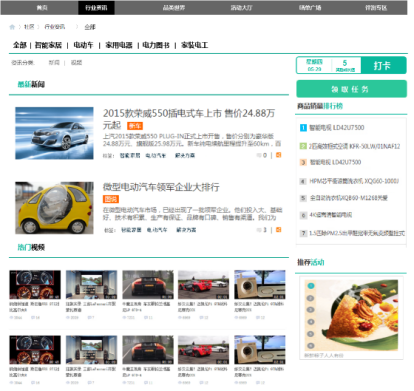Select carousel indicator dot 3 on the promo banner
414x391 pixels.
tap(311, 310)
